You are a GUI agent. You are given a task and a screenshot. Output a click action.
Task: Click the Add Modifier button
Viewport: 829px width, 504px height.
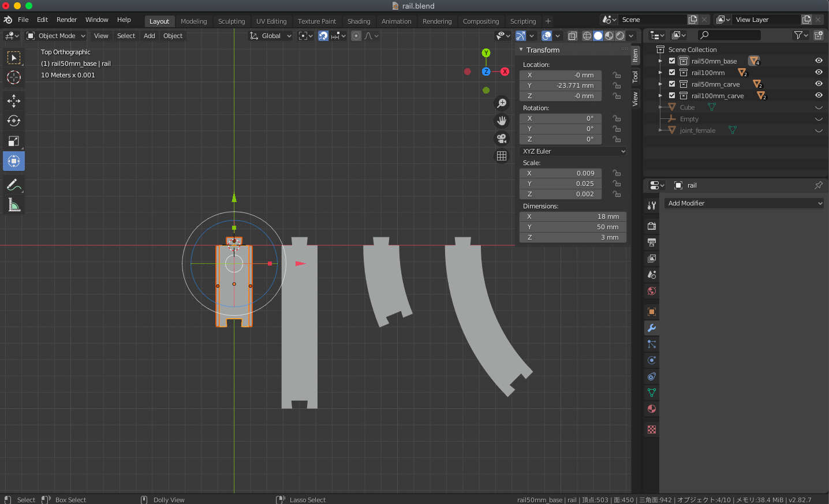point(744,203)
